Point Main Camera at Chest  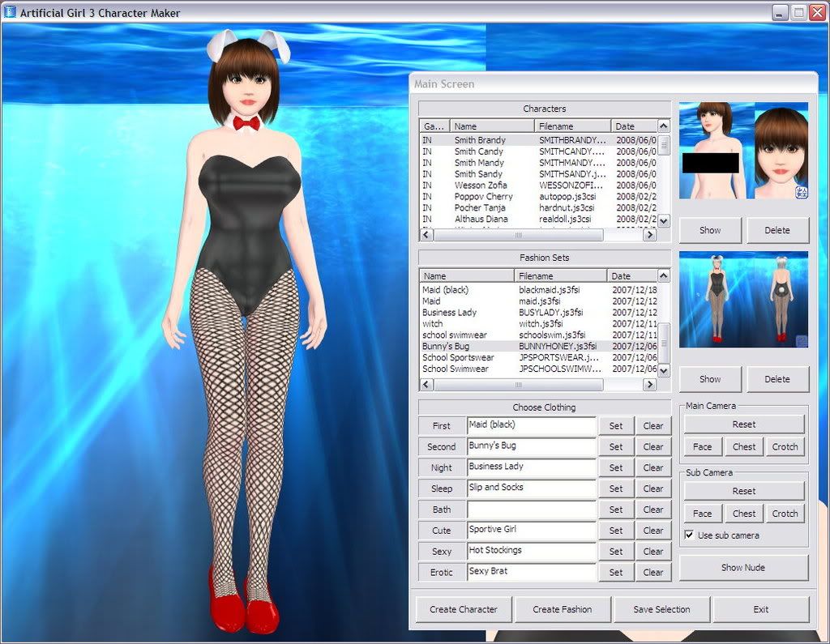click(744, 446)
